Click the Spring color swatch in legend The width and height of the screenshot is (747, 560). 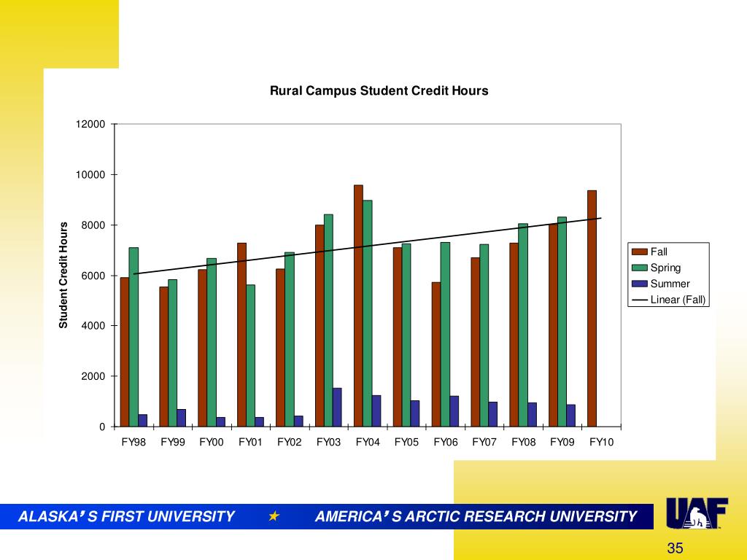coord(639,268)
